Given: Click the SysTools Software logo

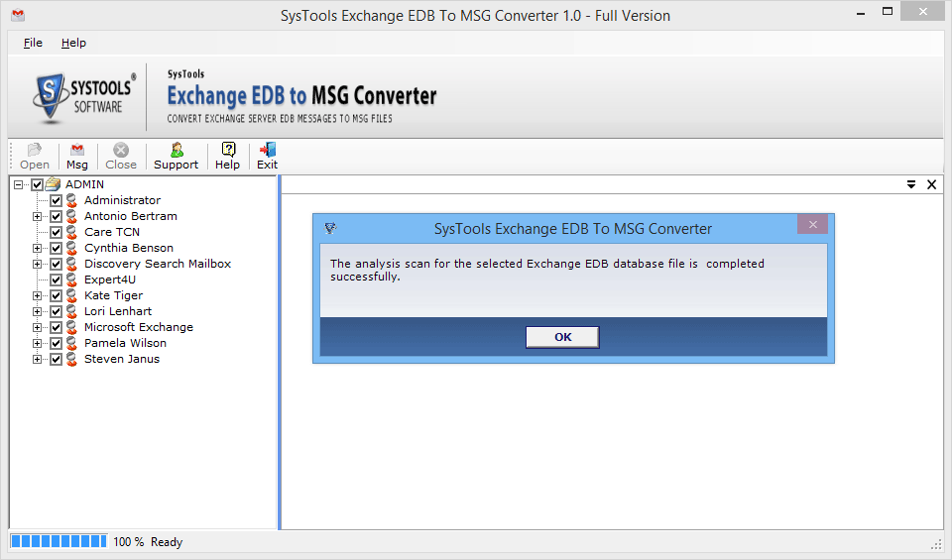Looking at the screenshot, I should click(x=83, y=97).
